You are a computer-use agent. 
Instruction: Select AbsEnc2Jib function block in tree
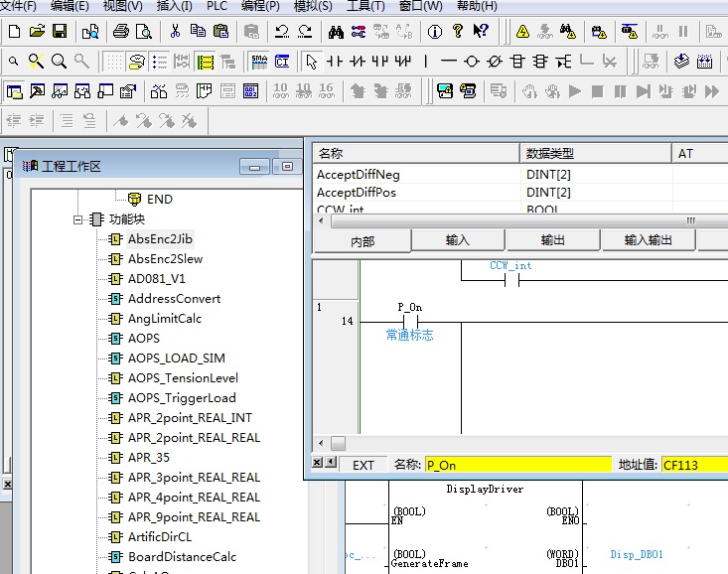coord(160,239)
